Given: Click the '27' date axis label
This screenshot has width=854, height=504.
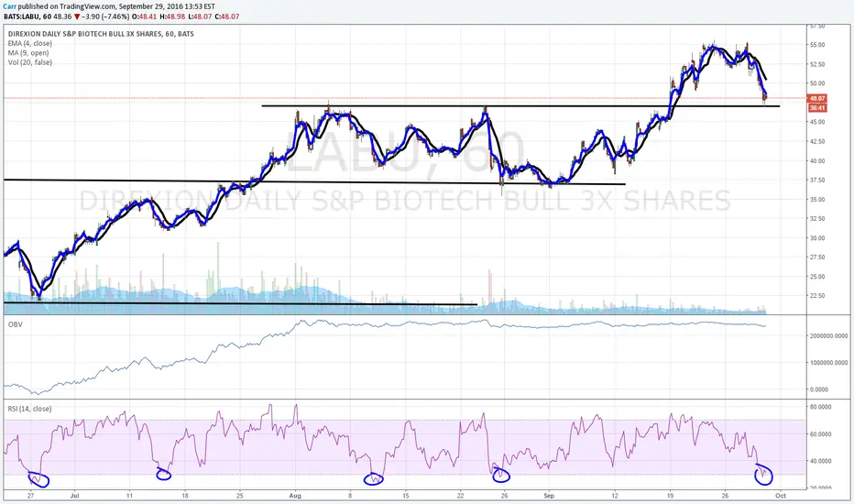Looking at the screenshot, I should pyautogui.click(x=31, y=496).
